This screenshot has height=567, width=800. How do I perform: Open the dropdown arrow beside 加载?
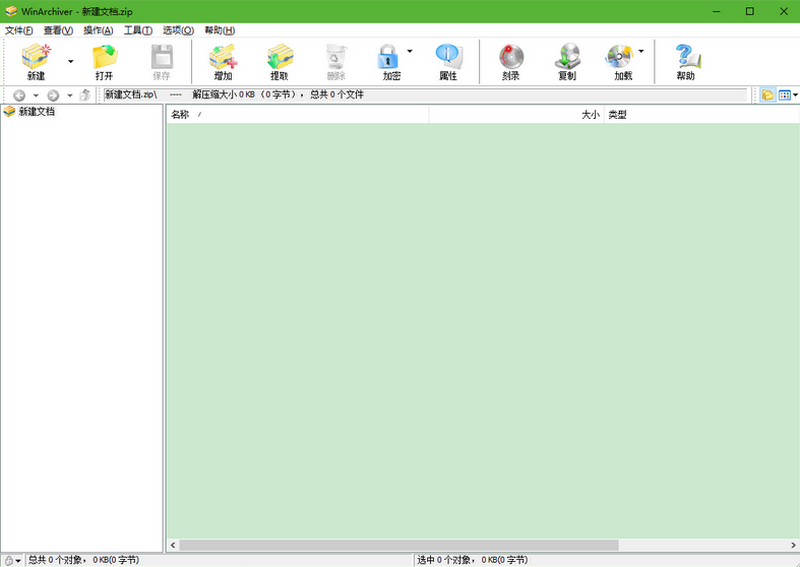tap(641, 51)
